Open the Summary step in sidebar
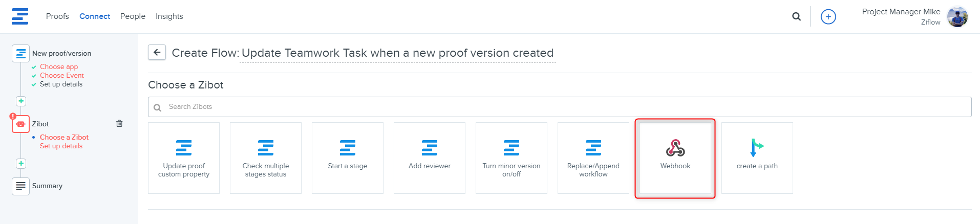This screenshot has height=224, width=980. tap(47, 186)
